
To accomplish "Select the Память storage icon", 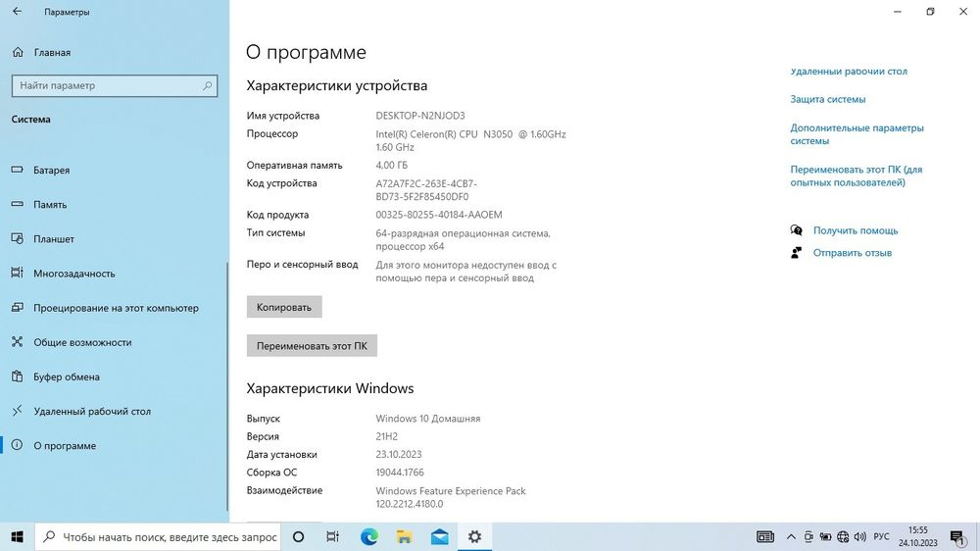I will [x=18, y=204].
